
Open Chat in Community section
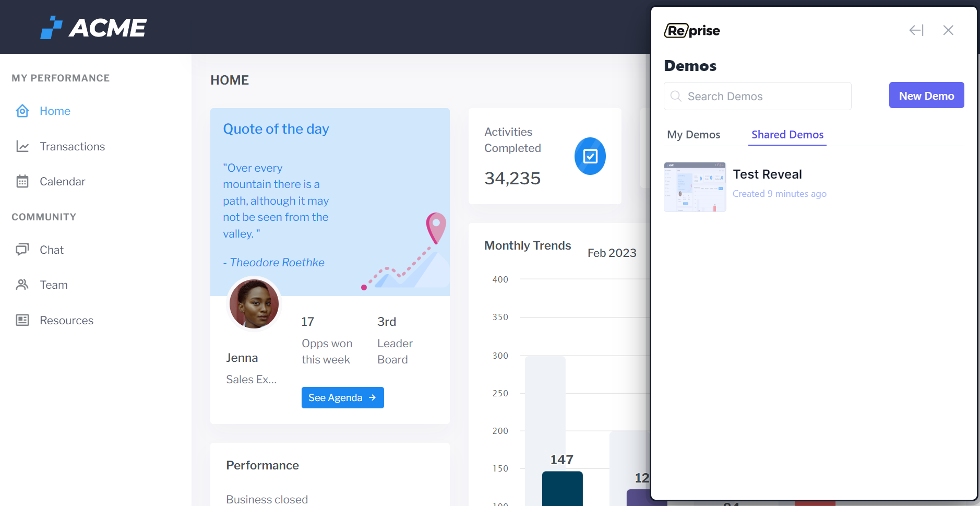pos(52,250)
